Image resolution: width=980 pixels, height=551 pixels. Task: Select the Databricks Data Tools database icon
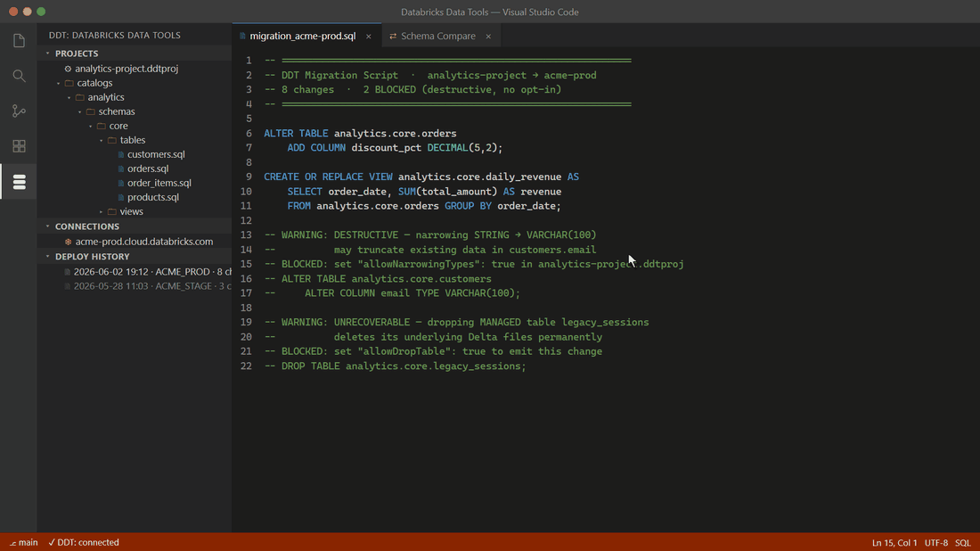pyautogui.click(x=19, y=181)
